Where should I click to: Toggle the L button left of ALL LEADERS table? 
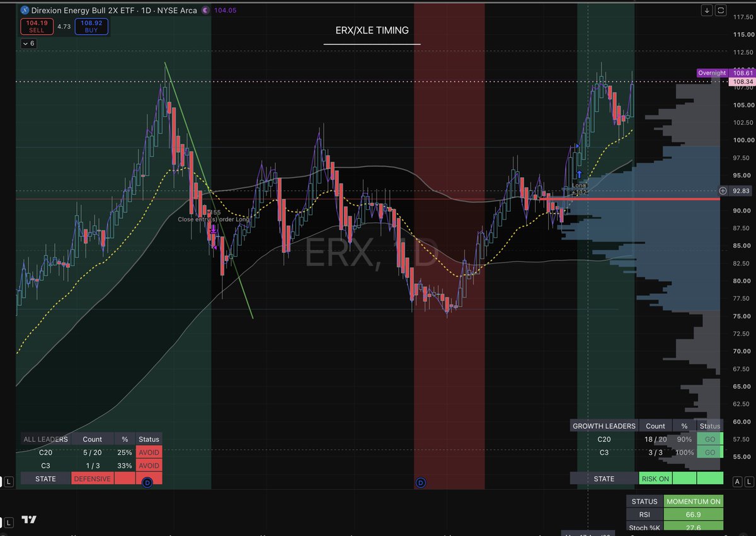click(x=9, y=482)
